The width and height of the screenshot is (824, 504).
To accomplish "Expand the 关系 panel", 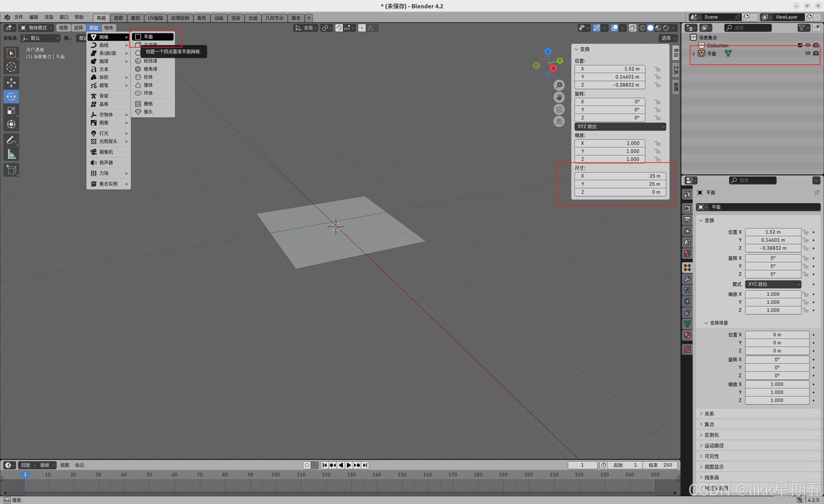I will [709, 414].
